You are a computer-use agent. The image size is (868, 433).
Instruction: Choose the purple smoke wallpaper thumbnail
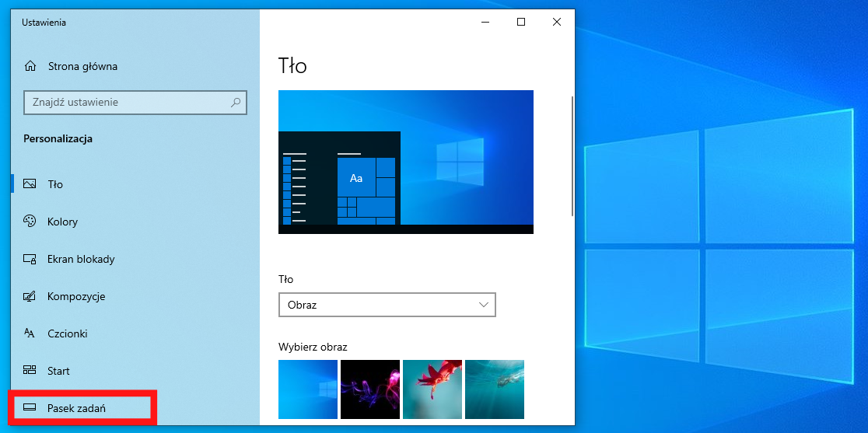tap(369, 389)
